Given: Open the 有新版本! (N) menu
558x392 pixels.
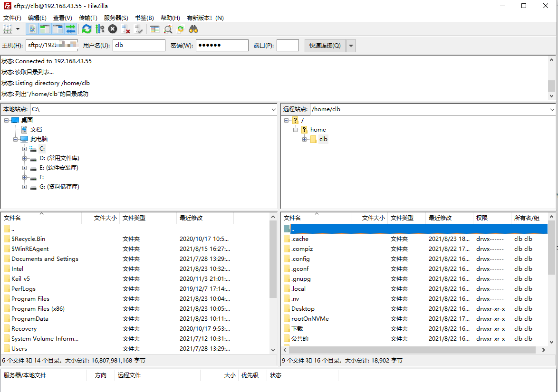Looking at the screenshot, I should tap(205, 18).
